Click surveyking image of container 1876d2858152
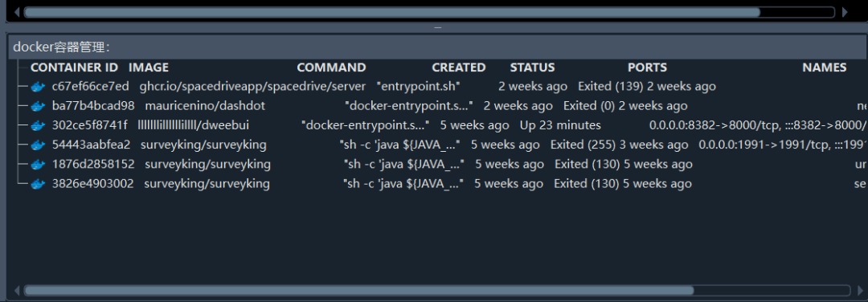This screenshot has height=302, width=868. [207, 165]
